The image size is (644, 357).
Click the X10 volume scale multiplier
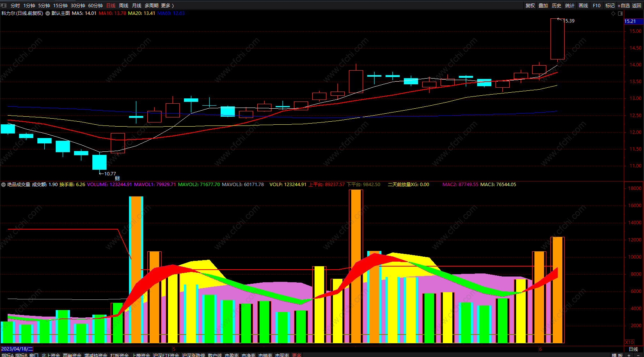pos(629,343)
